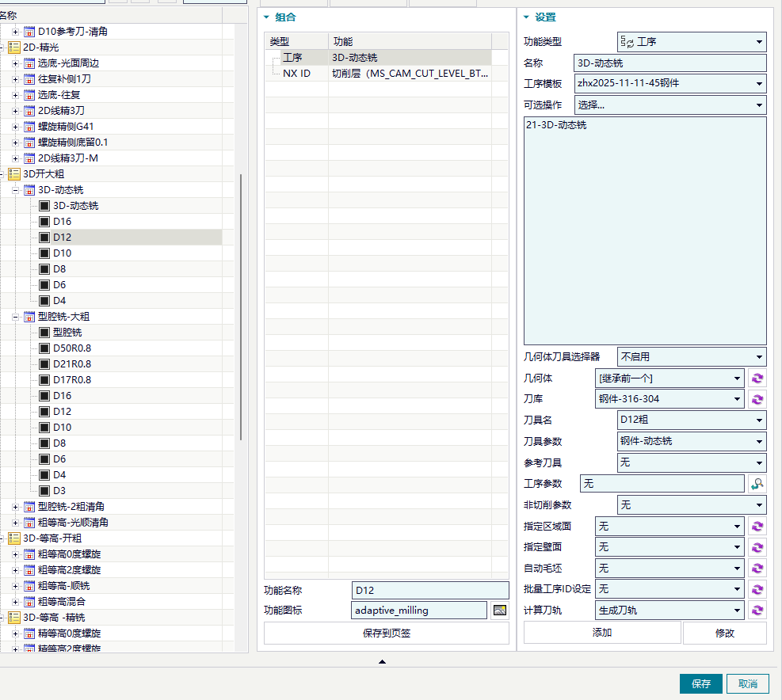This screenshot has height=700, width=782.
Task: Select 选底-光面周边 tree item
Action: (68, 63)
